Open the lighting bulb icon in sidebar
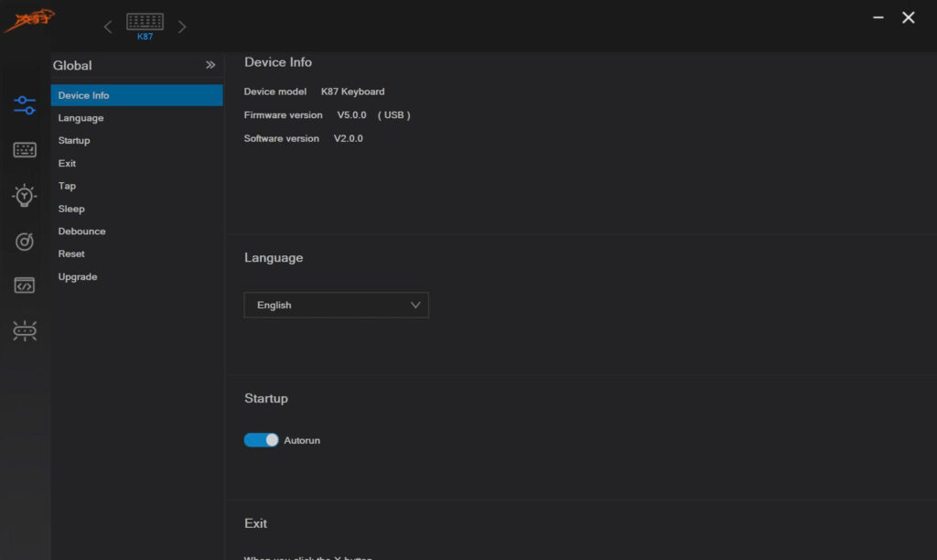This screenshot has height=560, width=937. (x=25, y=196)
